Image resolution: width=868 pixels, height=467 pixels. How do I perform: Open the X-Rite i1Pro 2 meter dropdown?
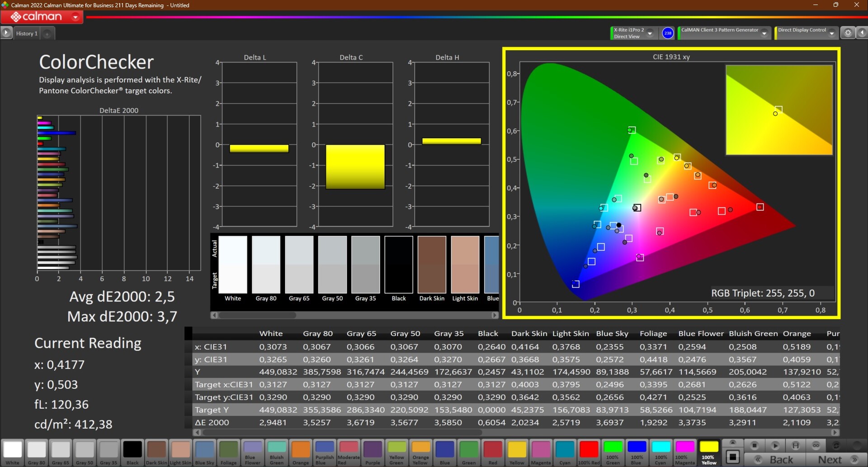pos(650,33)
